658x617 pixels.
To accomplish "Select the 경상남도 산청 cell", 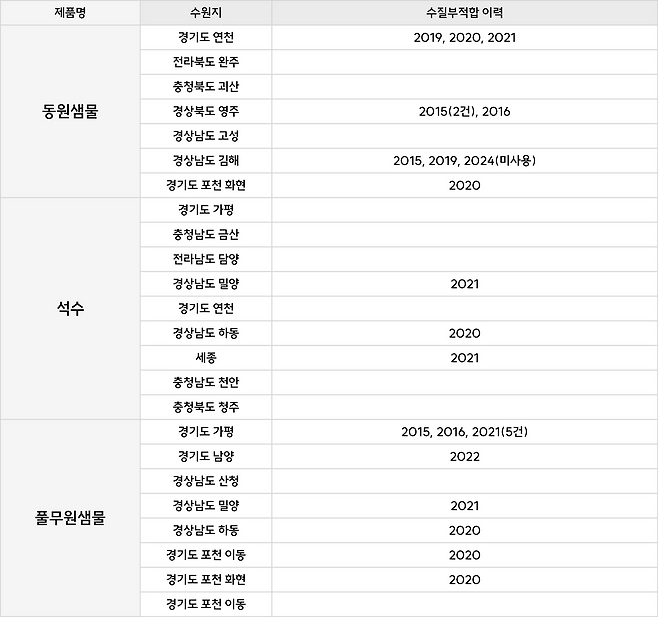I will click(205, 480).
